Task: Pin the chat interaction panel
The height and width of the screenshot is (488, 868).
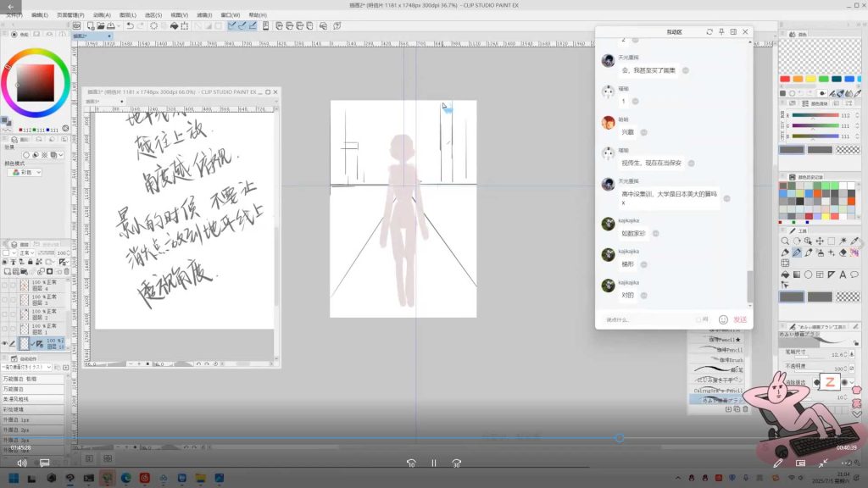Action: coord(721,31)
